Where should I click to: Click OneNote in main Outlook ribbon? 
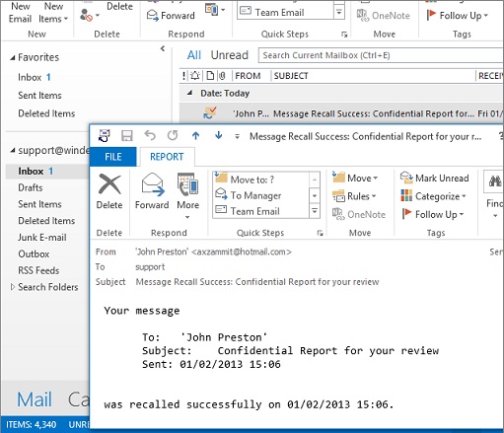(383, 15)
